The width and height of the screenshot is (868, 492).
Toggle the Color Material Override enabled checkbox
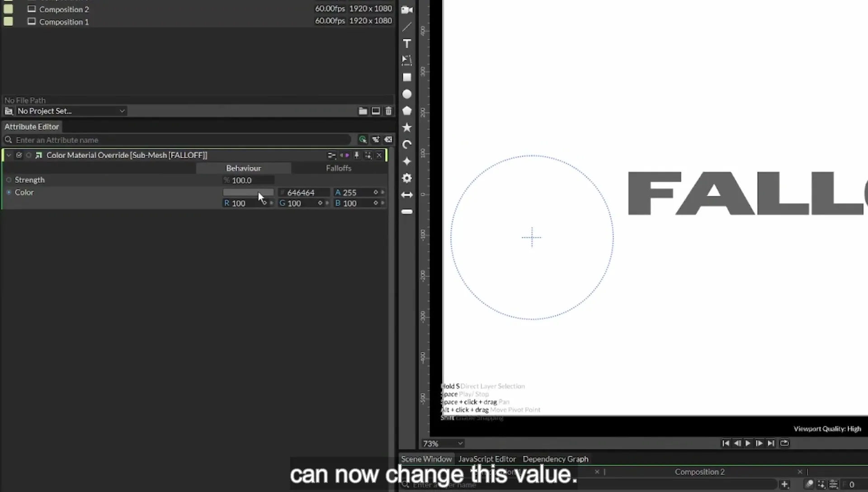click(19, 155)
